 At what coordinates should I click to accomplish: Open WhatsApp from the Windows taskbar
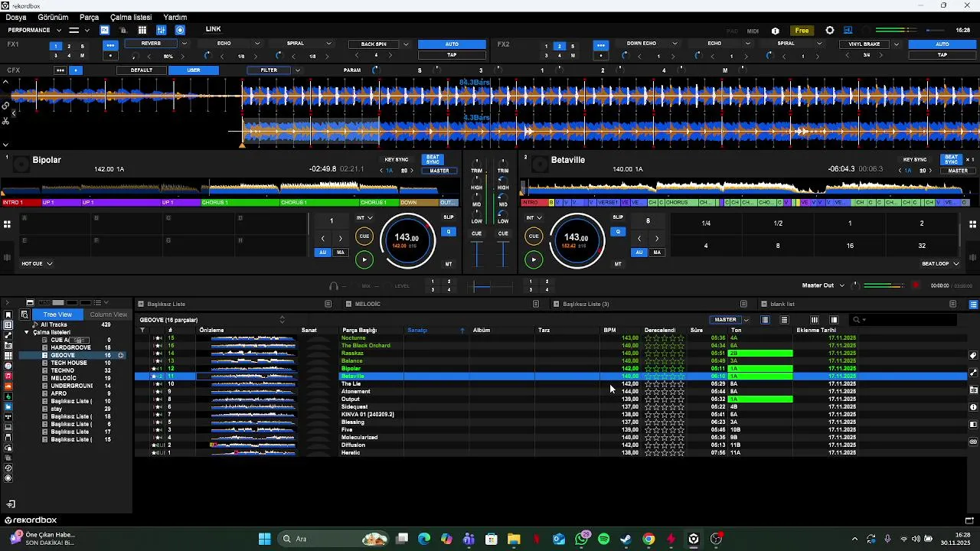(x=581, y=539)
